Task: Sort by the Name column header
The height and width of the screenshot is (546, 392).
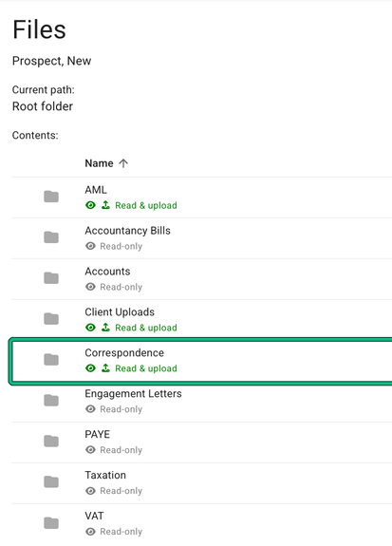Action: 100,163
